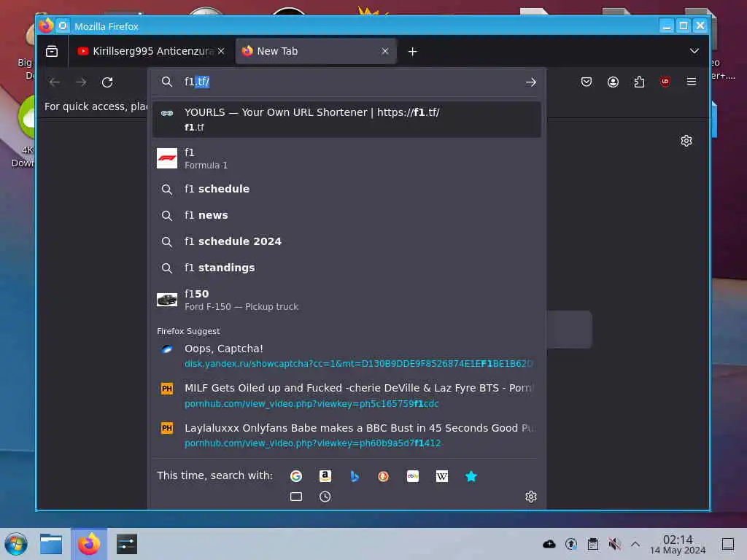Open the Extensions panel
Image resolution: width=747 pixels, height=560 pixels.
coord(639,82)
